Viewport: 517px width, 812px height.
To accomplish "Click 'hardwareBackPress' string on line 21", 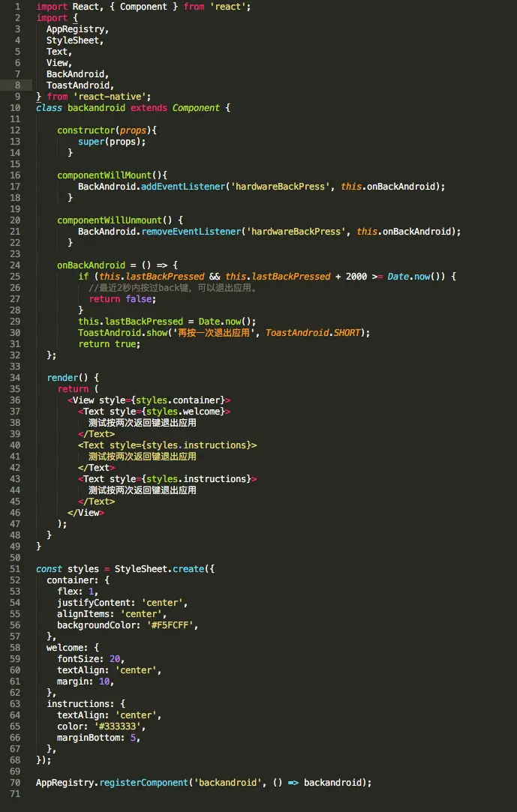I will (296, 232).
